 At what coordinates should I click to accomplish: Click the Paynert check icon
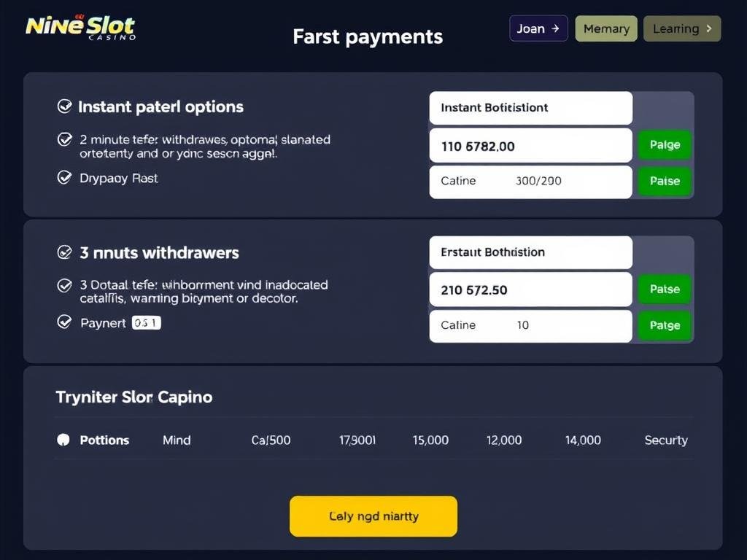click(x=64, y=322)
